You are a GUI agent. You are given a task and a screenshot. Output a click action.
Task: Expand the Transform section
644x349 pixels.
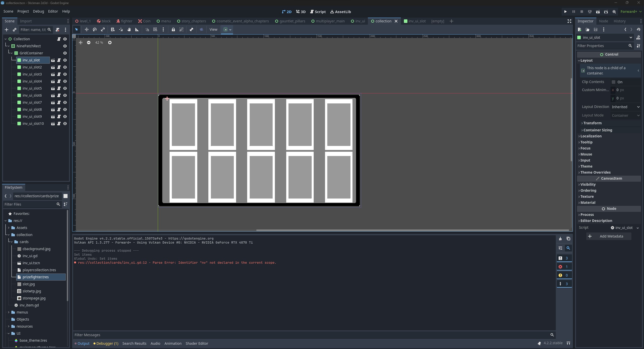tap(592, 123)
